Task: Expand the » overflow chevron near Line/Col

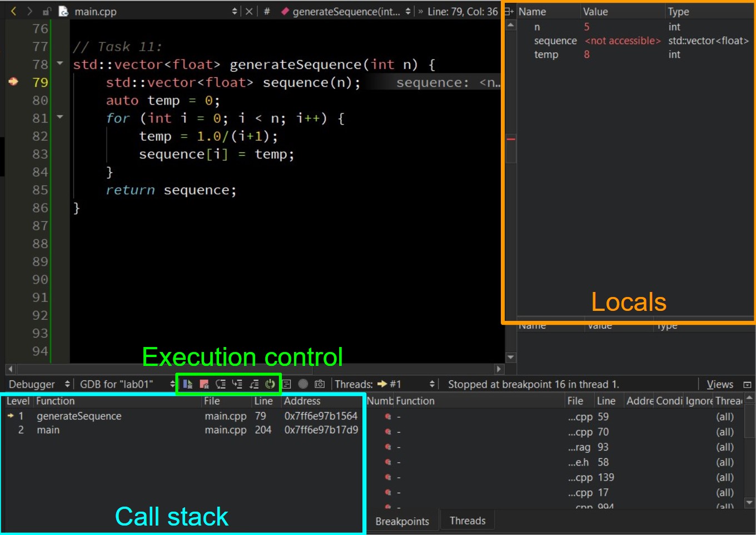Action: point(421,11)
